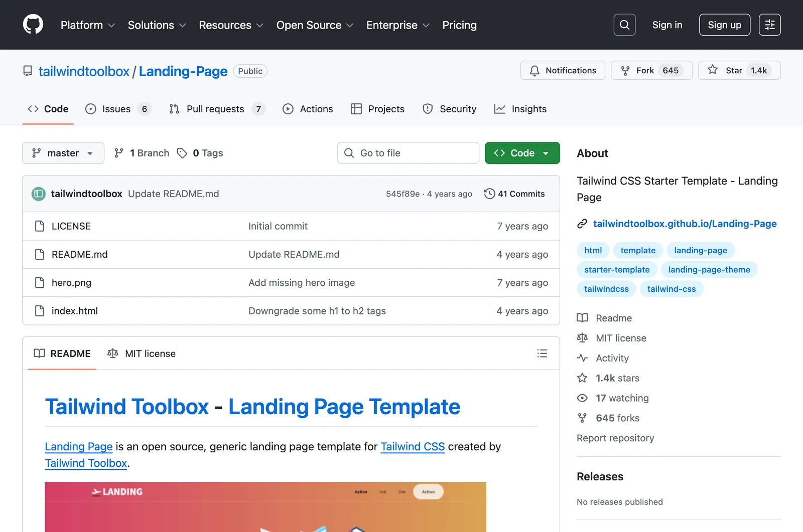Click the landing page preview image

click(x=265, y=507)
